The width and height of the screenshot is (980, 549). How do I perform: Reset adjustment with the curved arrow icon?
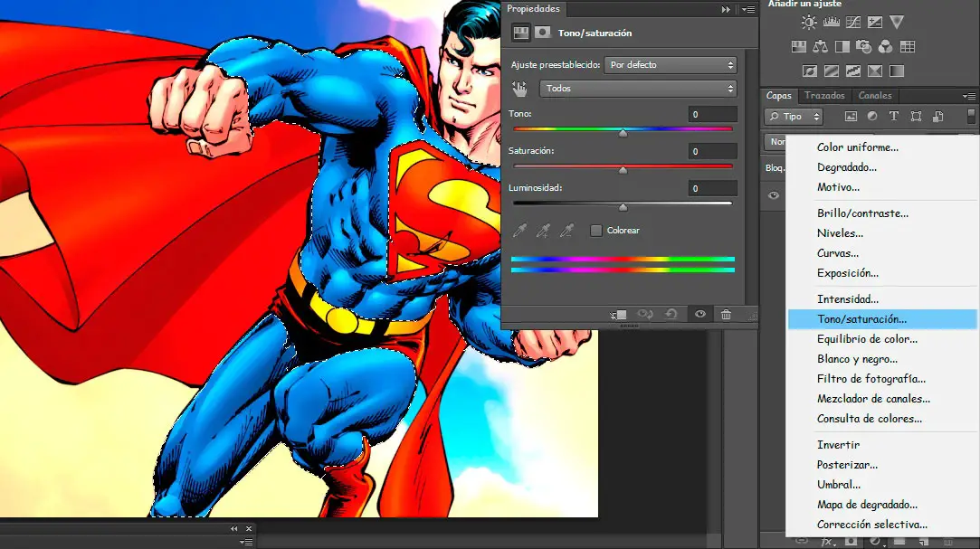(x=671, y=314)
